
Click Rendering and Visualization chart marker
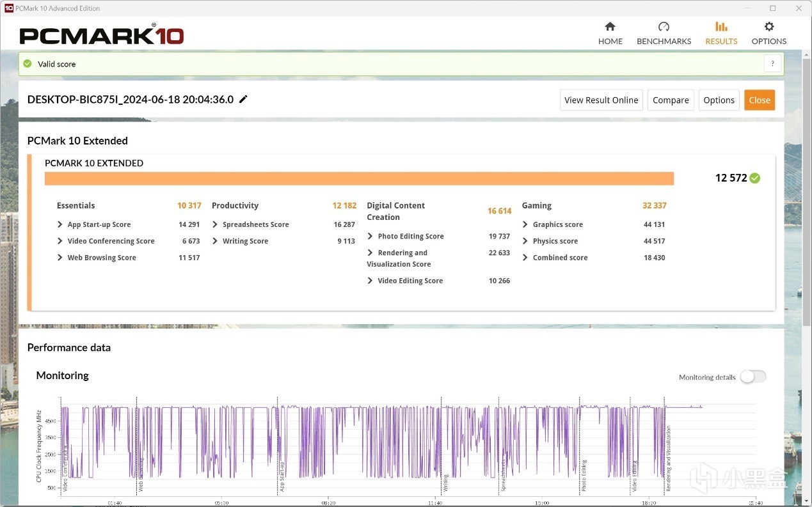(x=669, y=458)
